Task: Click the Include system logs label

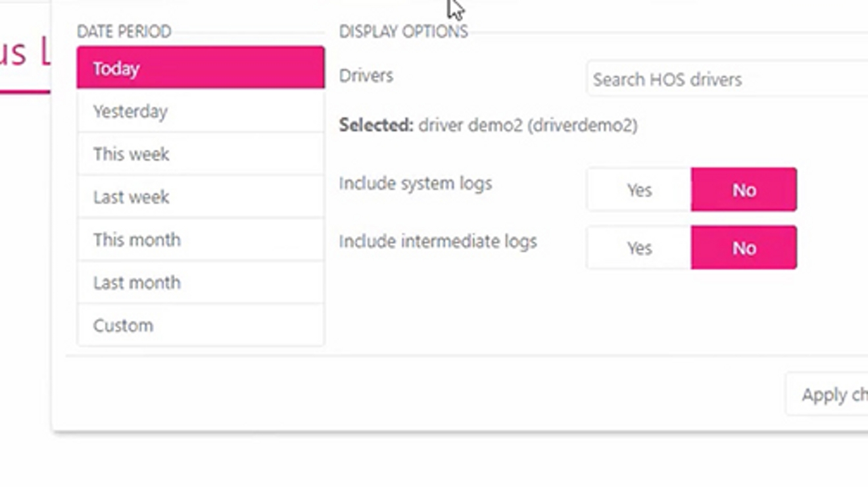Action: pos(416,184)
